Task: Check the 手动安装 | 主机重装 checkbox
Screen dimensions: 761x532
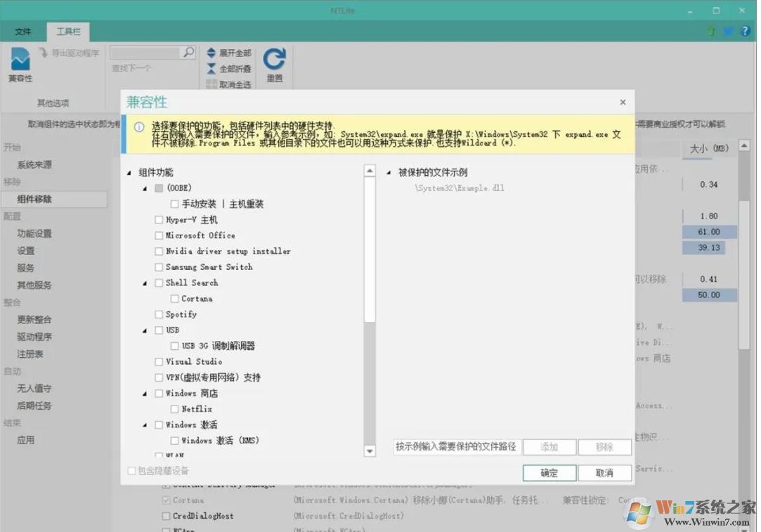Action: [x=174, y=204]
